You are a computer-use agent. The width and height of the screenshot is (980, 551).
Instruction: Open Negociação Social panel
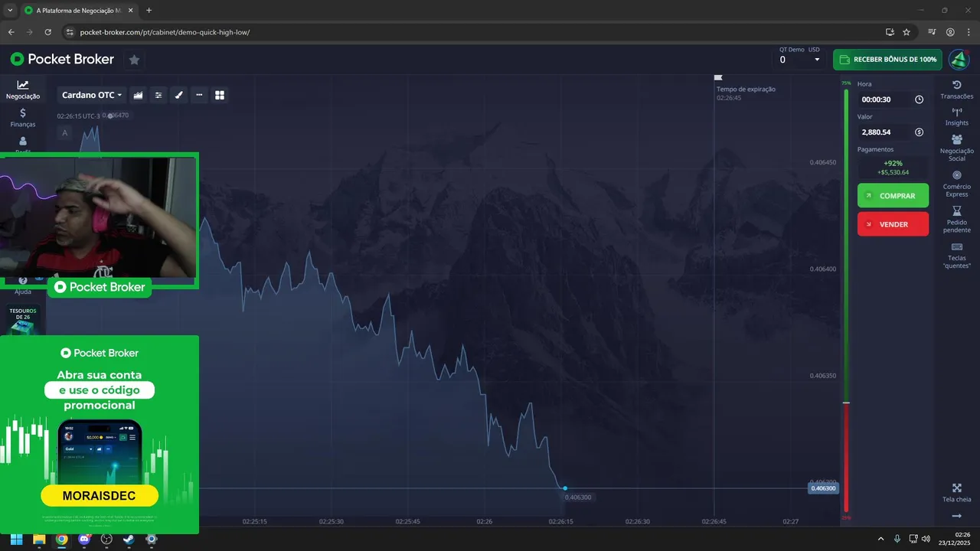pos(956,148)
